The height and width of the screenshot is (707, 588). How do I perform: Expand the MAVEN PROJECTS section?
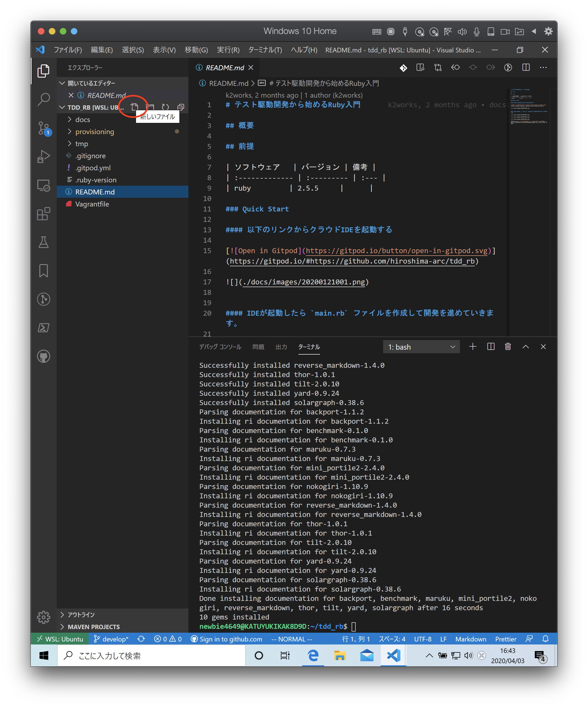(x=93, y=627)
